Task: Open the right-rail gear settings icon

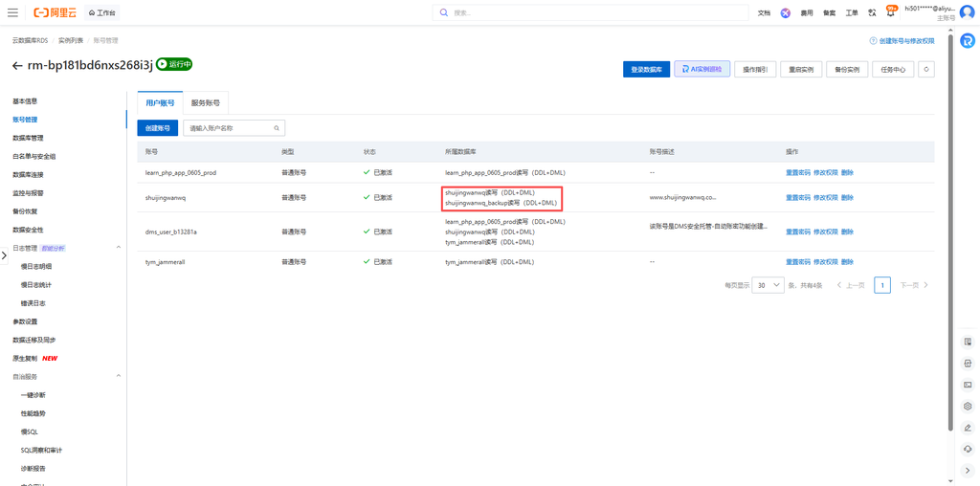Action: pos(968,406)
